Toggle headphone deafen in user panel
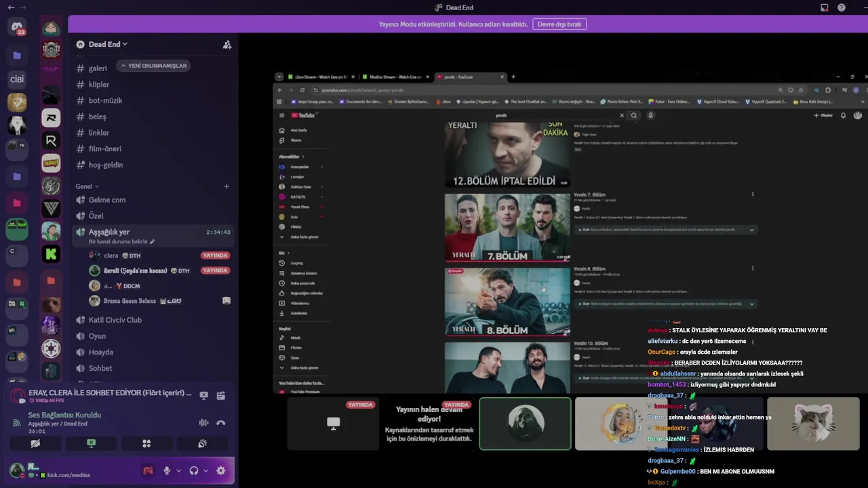Image resolution: width=868 pixels, height=488 pixels. point(194,470)
